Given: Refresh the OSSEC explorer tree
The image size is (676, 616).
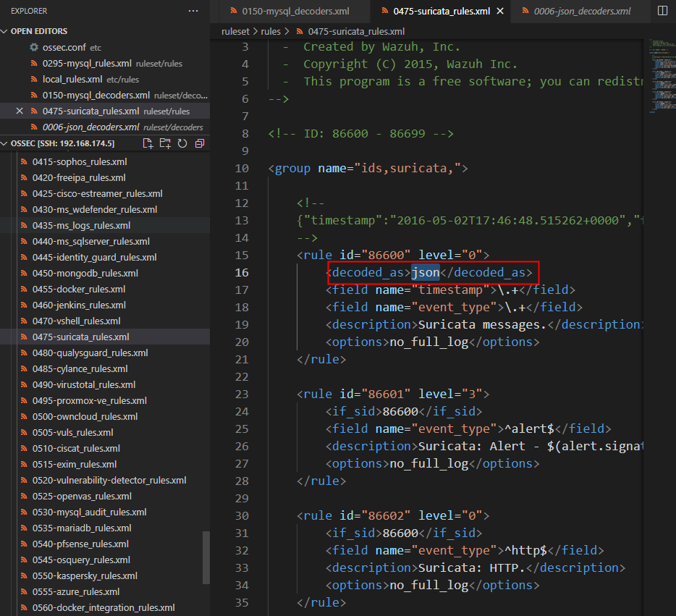Looking at the screenshot, I should click(x=182, y=143).
